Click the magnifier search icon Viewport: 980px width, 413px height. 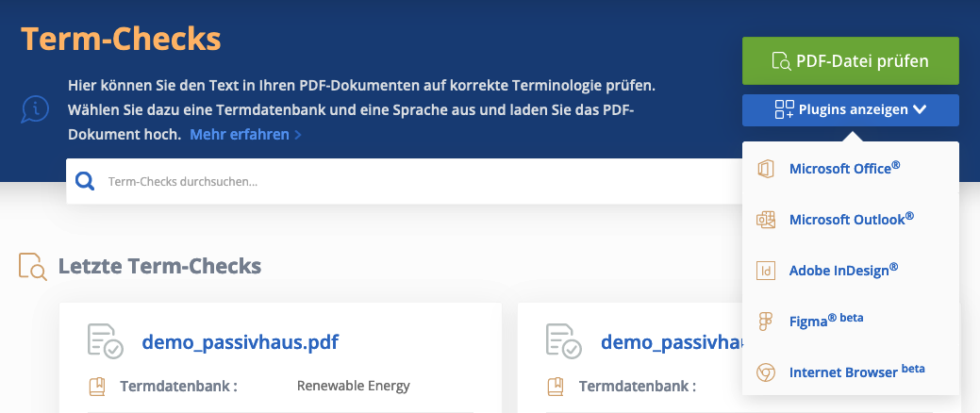pos(85,181)
